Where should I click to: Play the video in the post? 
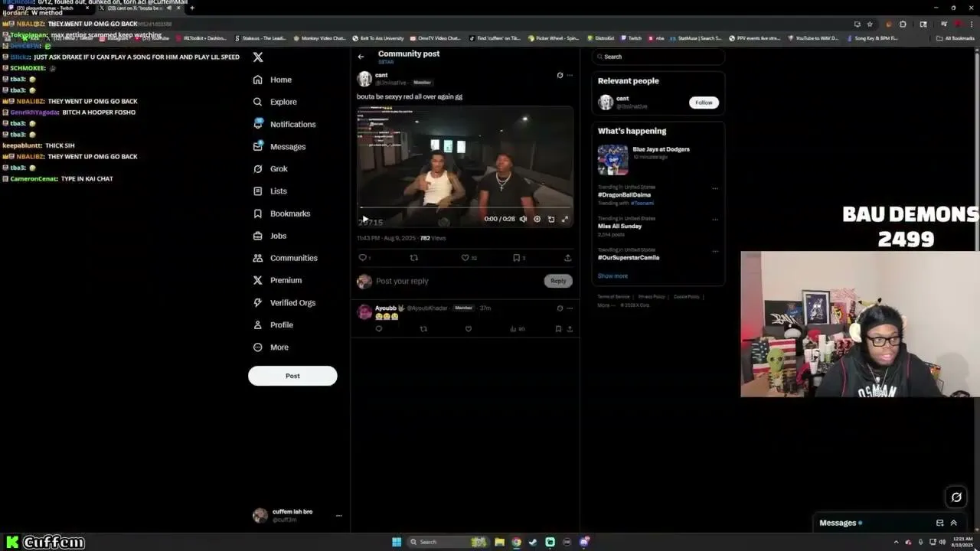click(365, 219)
